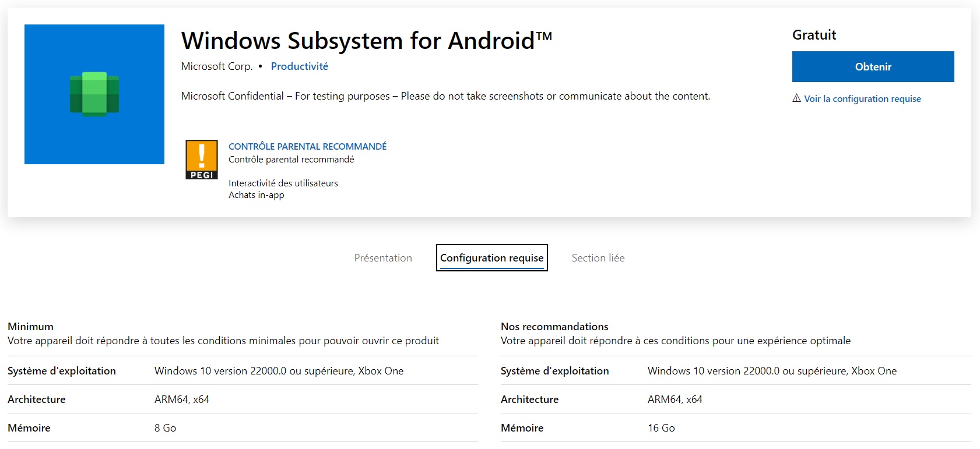Viewport: 980px width, 449px height.
Task: Click the 8 Go minimum memory value
Action: coord(165,428)
